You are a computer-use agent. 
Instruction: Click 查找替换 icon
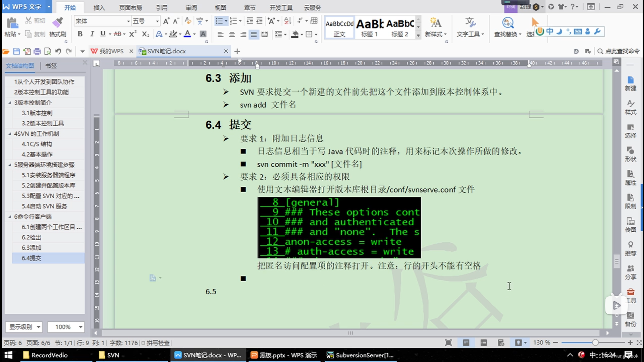coord(507,23)
